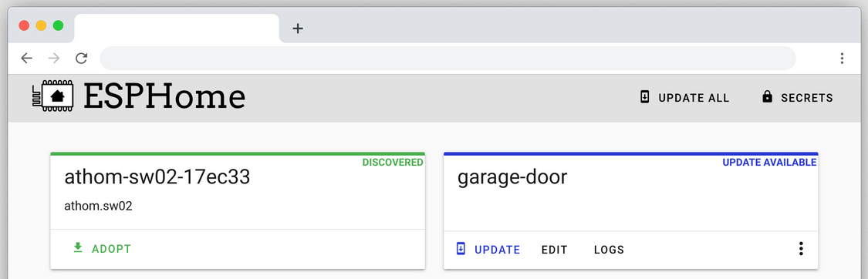
Task: Reload the page with the refresh icon
Action: pos(81,58)
